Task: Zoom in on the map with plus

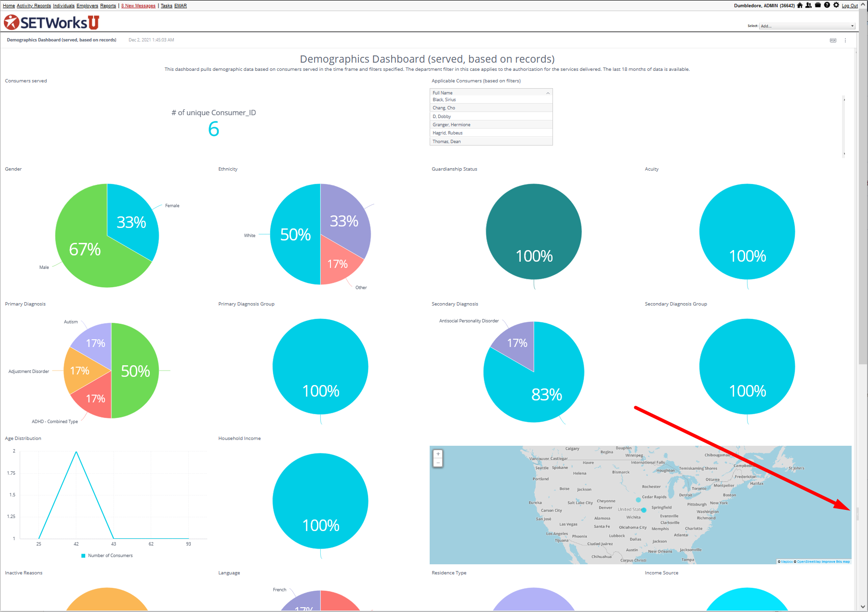Action: [x=438, y=454]
